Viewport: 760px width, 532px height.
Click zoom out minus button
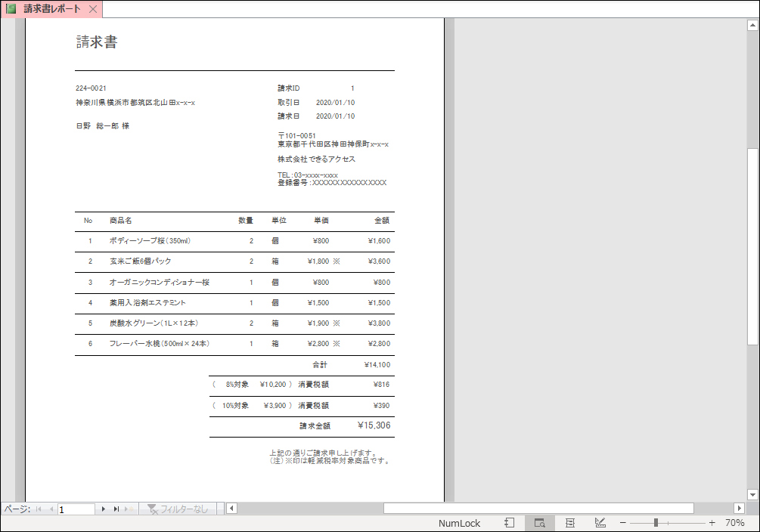[x=623, y=523]
